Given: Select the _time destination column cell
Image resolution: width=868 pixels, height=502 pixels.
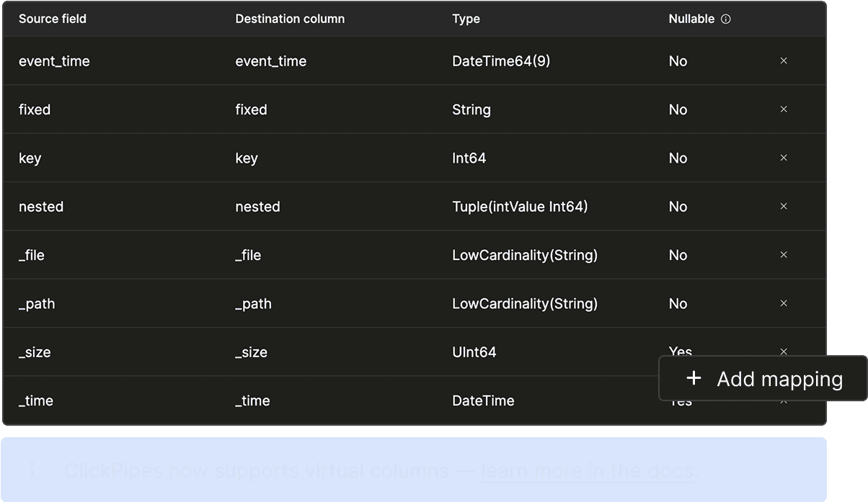Looking at the screenshot, I should (x=252, y=400).
